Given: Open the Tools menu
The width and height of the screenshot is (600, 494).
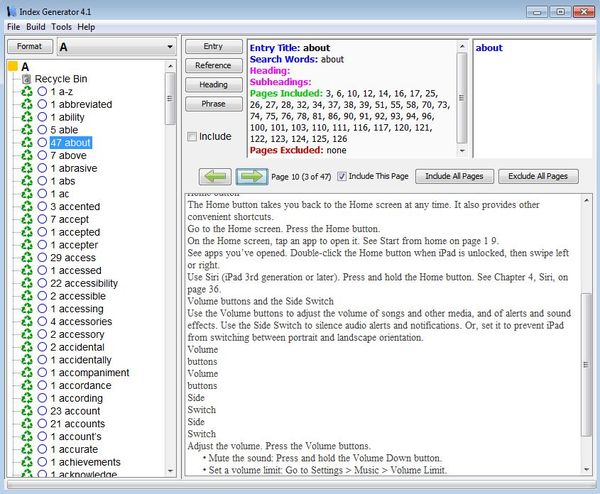Looking at the screenshot, I should (63, 26).
